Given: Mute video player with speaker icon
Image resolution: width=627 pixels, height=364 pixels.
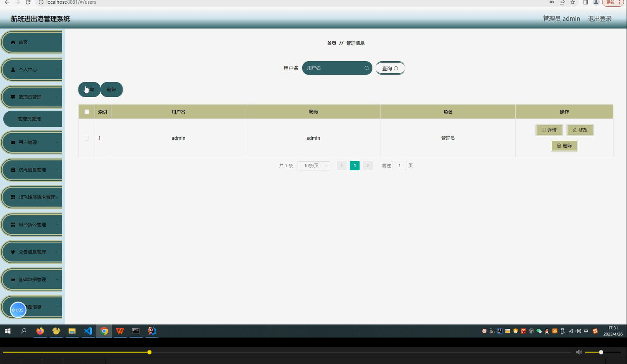Looking at the screenshot, I should [579, 352].
